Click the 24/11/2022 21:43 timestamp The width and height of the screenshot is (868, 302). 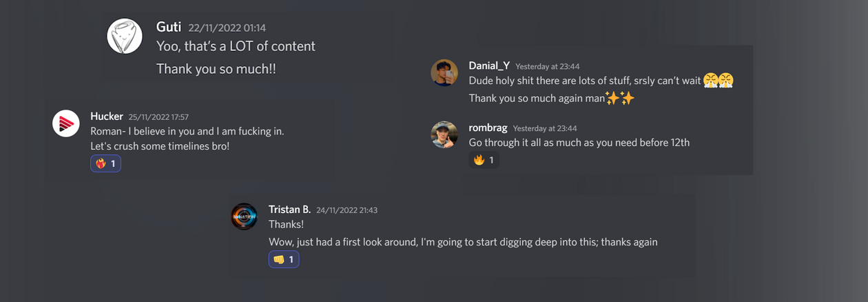(x=347, y=210)
